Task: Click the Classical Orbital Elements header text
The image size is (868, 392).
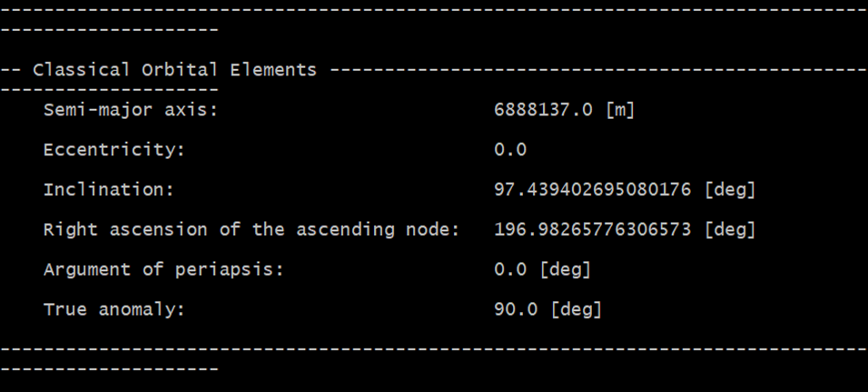Action: click(x=174, y=70)
